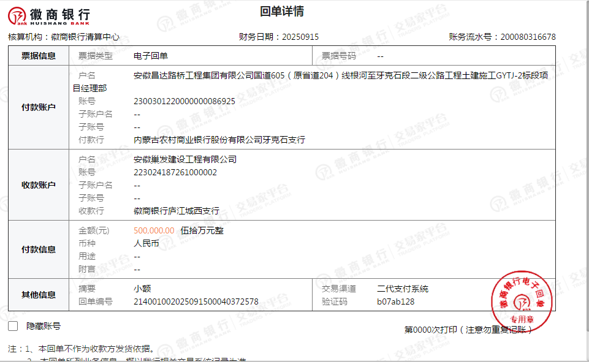589x364 pixels.
Task: Click the 电子回单 receipt type value
Action: click(151, 56)
